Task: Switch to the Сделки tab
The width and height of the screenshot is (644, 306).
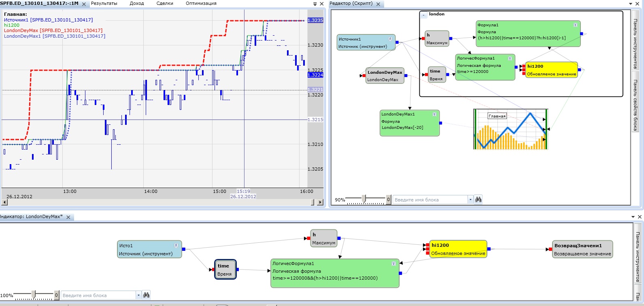Action: pos(165,3)
